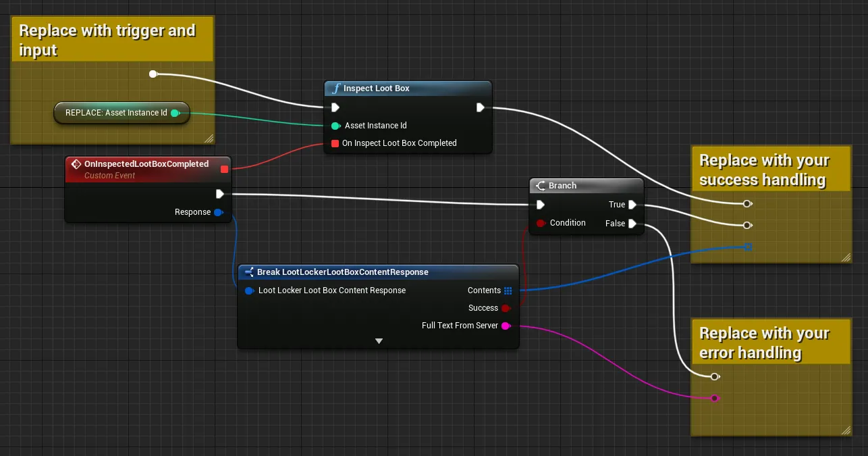
Task: Click On Inspect Loot Box Completed delegate pin
Action: tap(335, 143)
